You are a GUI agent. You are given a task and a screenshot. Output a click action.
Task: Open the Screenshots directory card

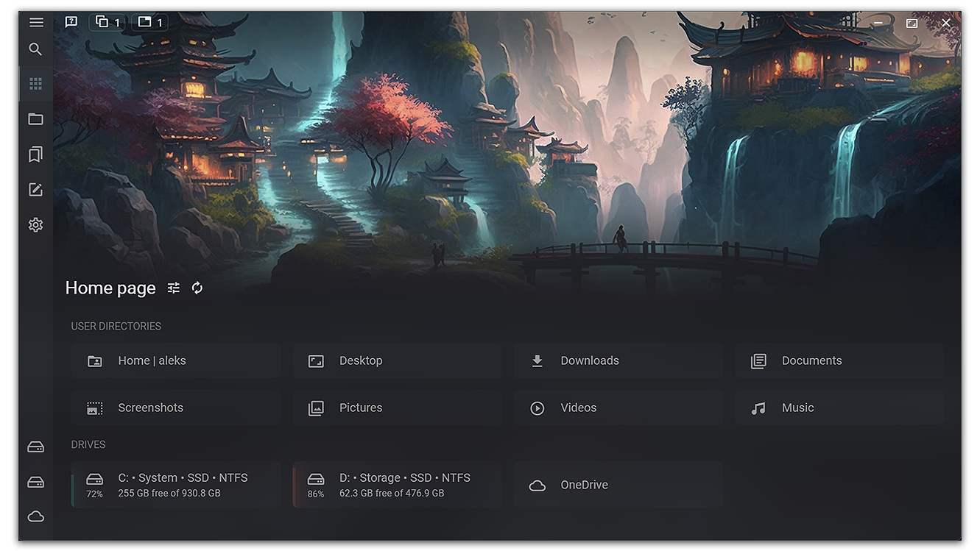tap(175, 408)
